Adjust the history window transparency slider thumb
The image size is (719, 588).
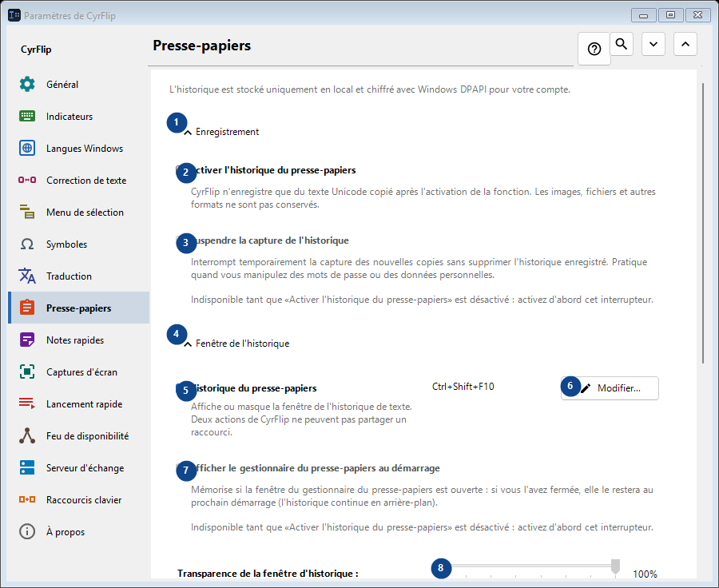615,566
